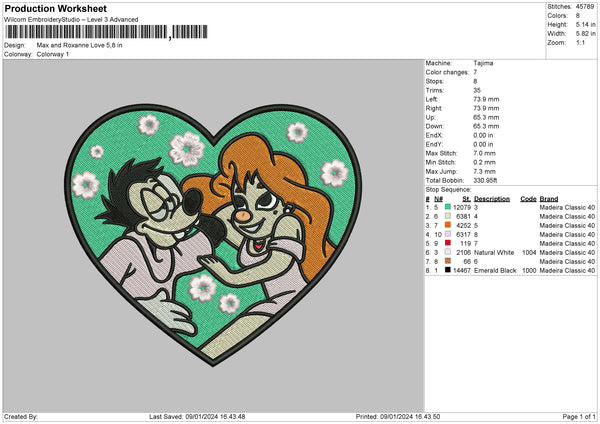The height and width of the screenshot is (424, 600).
Task: Click the Printed timestamp
Action: pos(398,416)
